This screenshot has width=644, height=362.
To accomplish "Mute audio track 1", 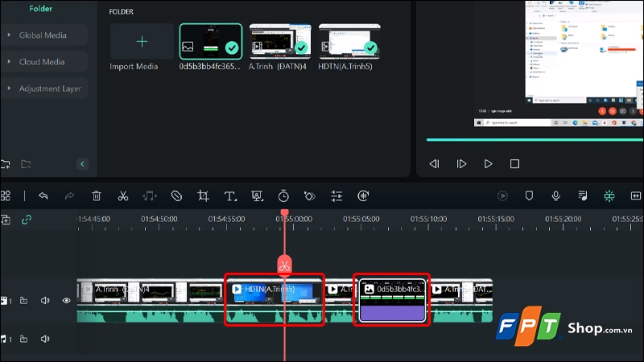I will pos(45,339).
